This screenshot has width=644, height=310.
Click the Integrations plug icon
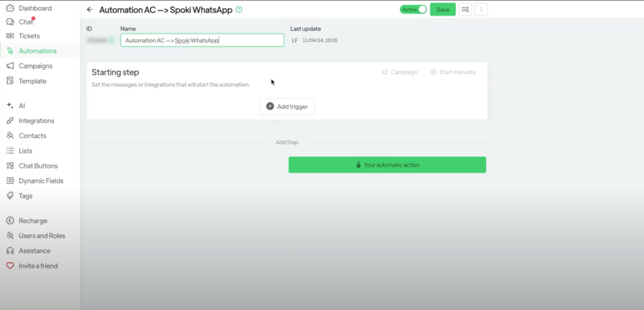(x=9, y=121)
